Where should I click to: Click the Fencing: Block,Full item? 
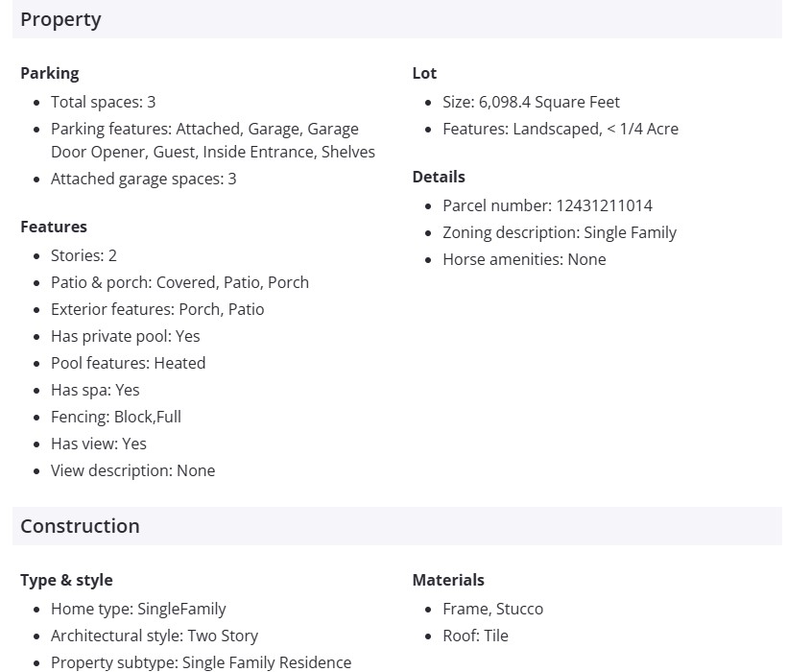(x=115, y=417)
